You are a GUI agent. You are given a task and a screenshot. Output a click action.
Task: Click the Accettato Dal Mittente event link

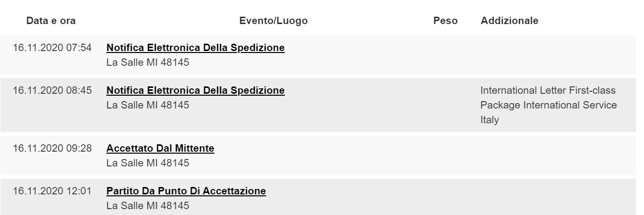(x=160, y=148)
